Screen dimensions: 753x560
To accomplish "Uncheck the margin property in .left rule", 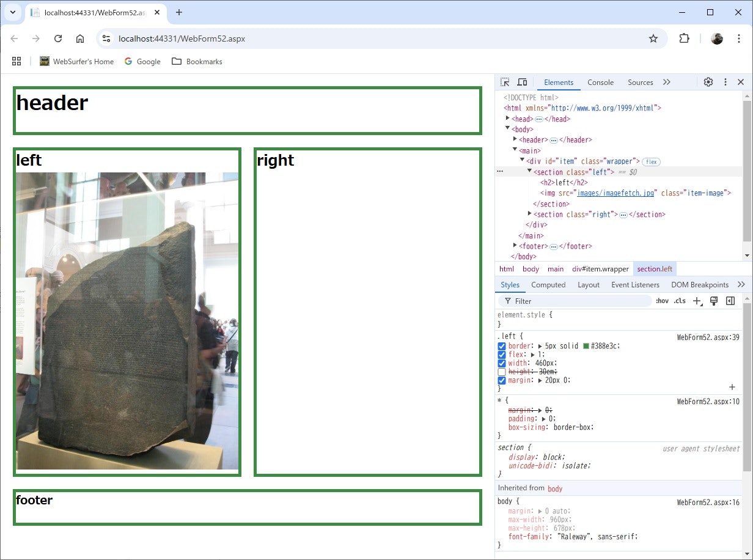I will 502,380.
